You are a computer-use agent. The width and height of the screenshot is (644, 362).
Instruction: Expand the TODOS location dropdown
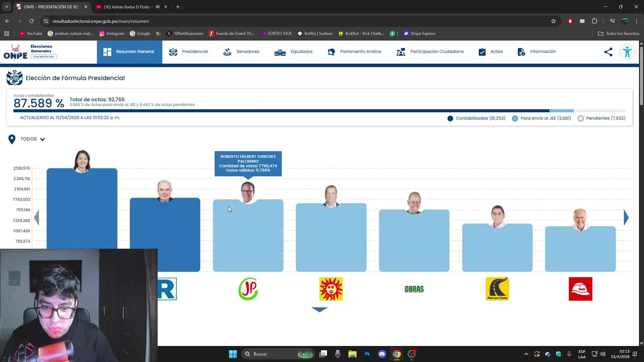[x=33, y=139]
